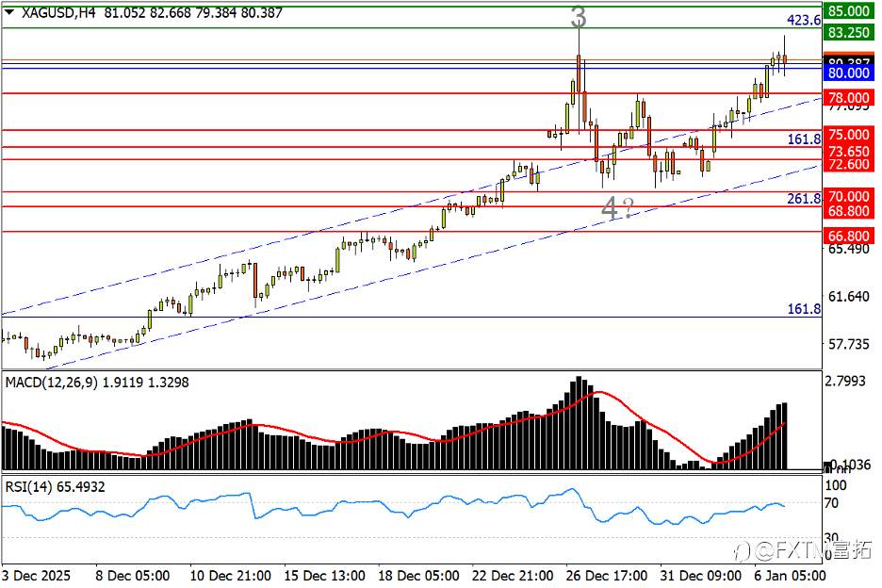Click the 423.6 Fibonacci level label

pyautogui.click(x=804, y=20)
